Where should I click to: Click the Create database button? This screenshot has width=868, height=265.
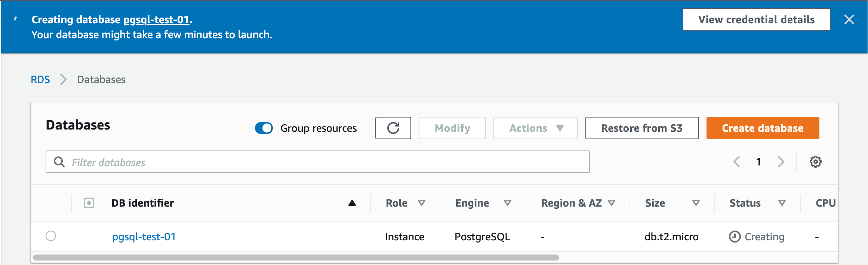click(763, 128)
